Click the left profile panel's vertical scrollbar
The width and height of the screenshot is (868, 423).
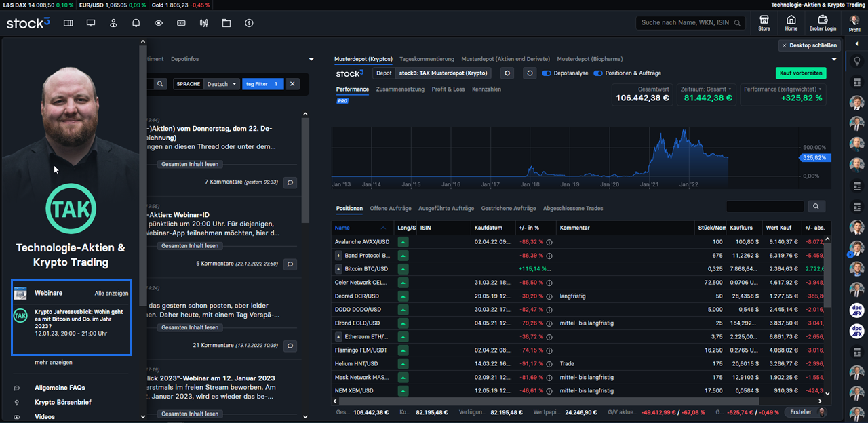pos(142,175)
